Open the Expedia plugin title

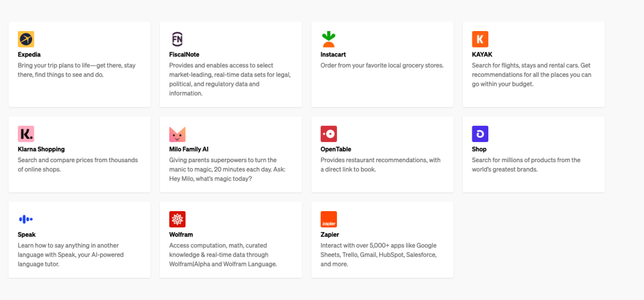coord(29,54)
